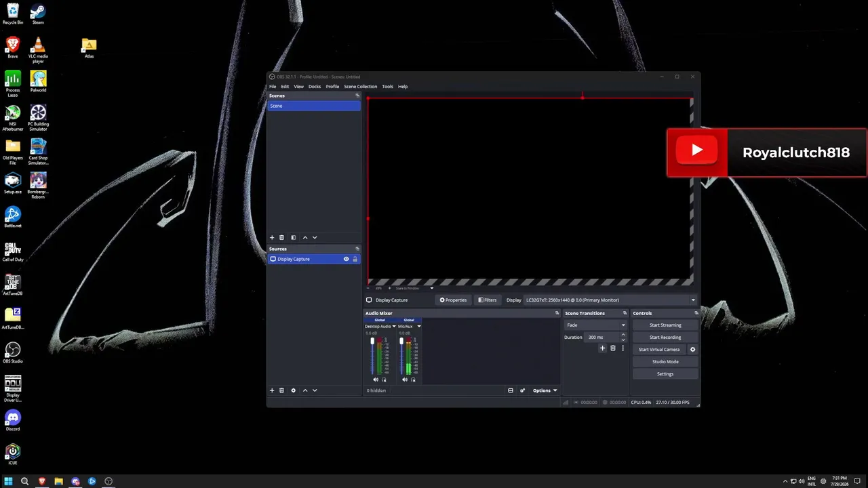Select Display Capture in Sources list
The width and height of the screenshot is (868, 488).
(313, 259)
